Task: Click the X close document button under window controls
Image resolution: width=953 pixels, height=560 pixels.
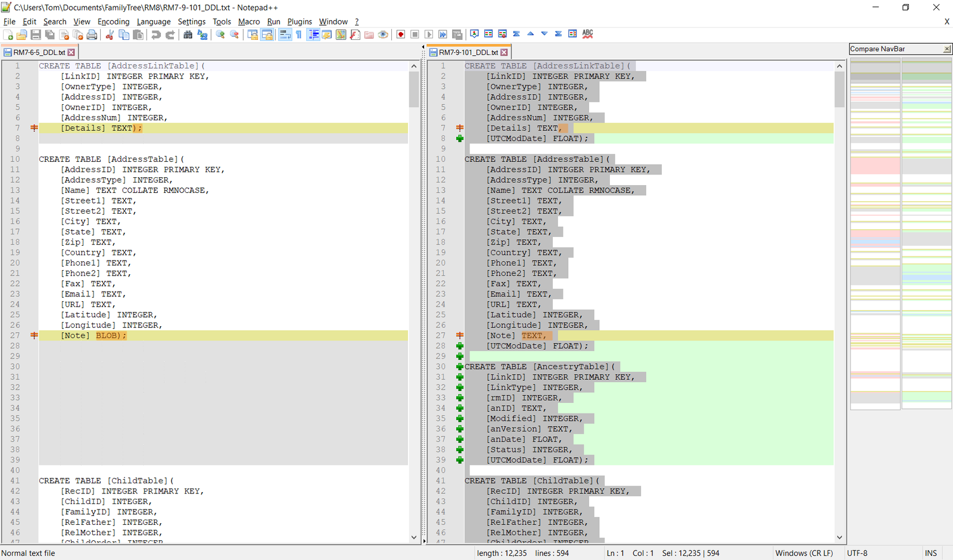Action: 946,21
